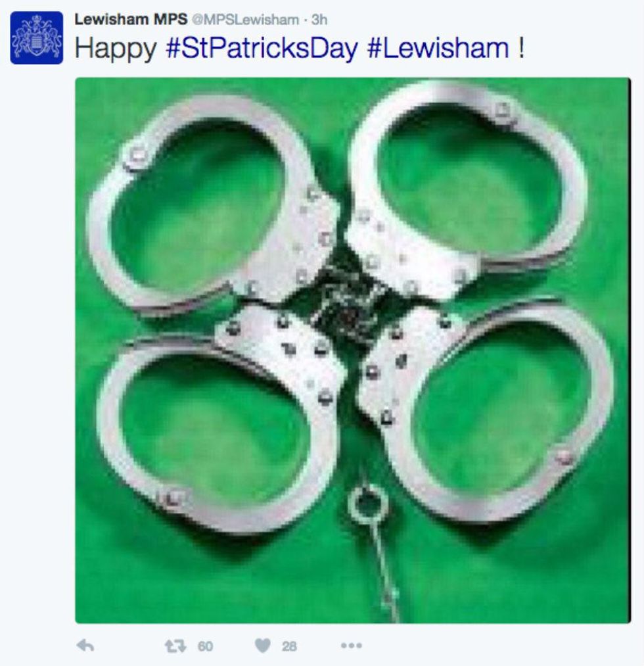
Task: Click the crest emblem inside the blue avatar
Action: pos(37,37)
